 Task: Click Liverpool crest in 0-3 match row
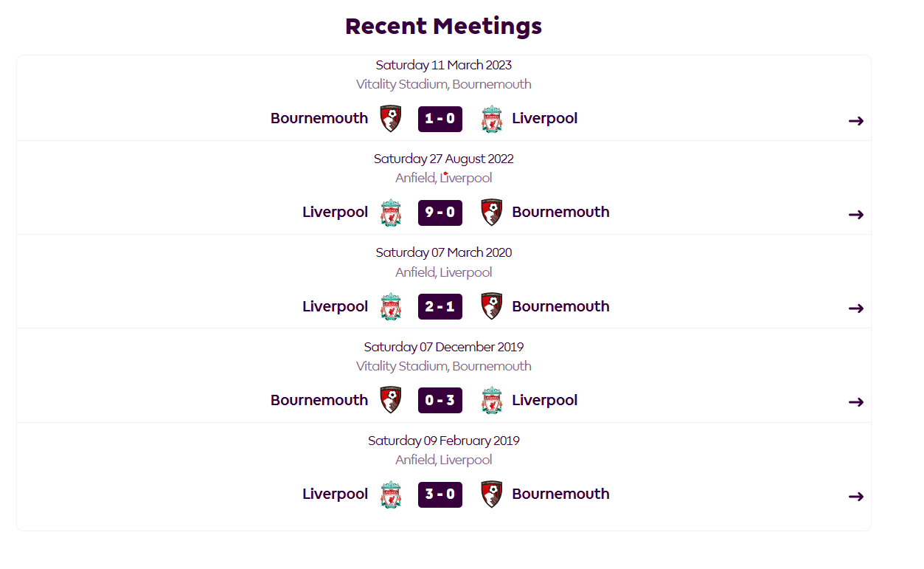point(491,401)
